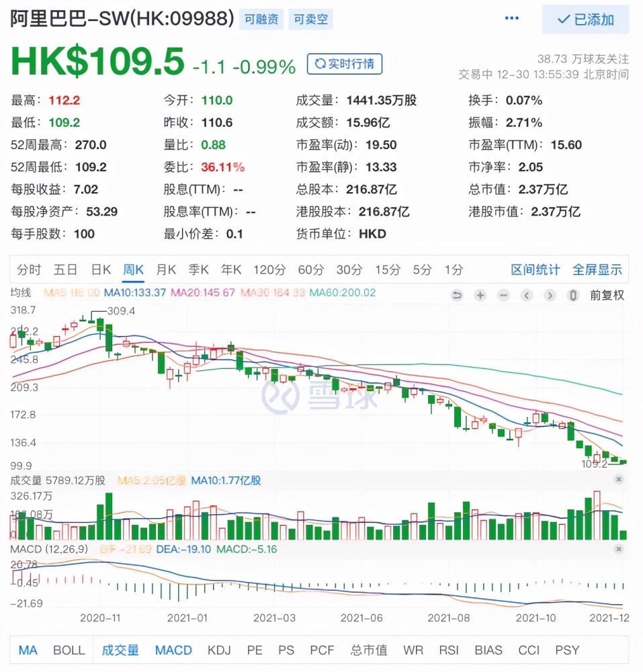Screen dimensions: 643x672
Task: Switch to the 季K chart tab
Action: 199,269
